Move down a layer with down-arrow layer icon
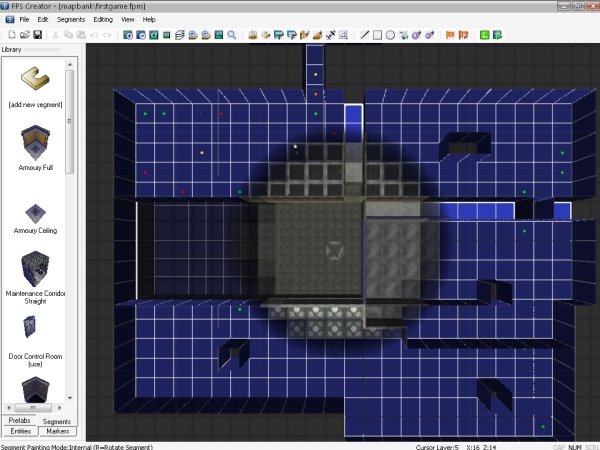The height and width of the screenshot is (450, 600). point(205,35)
